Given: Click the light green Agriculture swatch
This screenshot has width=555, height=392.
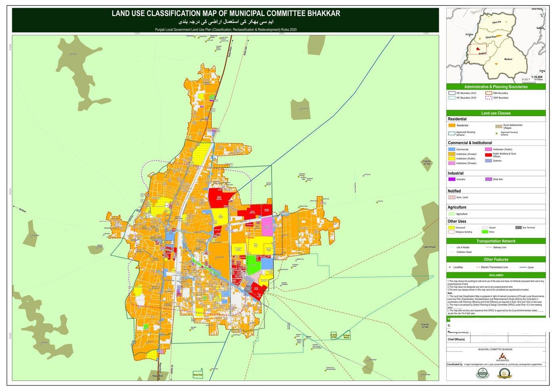Looking at the screenshot, I should point(451,214).
